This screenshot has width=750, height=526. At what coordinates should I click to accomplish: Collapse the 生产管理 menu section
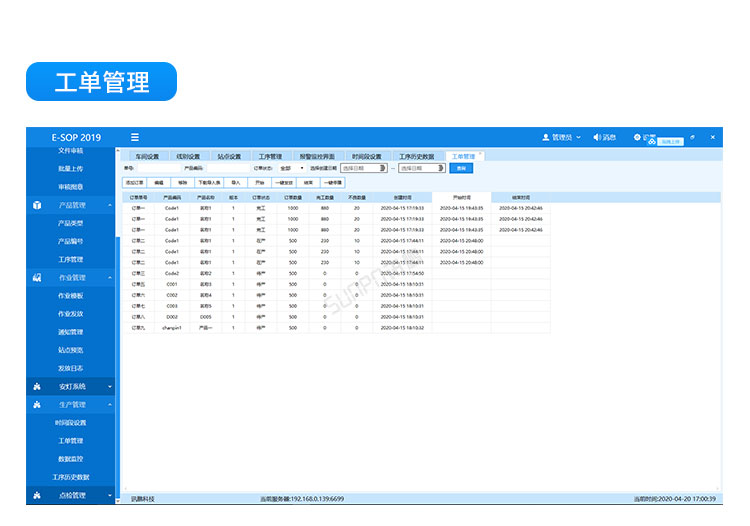point(110,404)
